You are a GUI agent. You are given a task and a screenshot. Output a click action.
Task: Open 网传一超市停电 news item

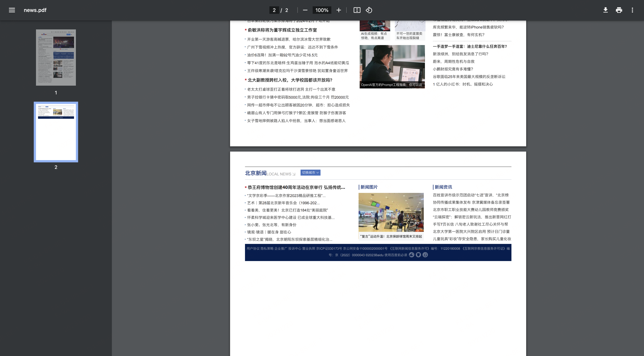click(x=298, y=105)
